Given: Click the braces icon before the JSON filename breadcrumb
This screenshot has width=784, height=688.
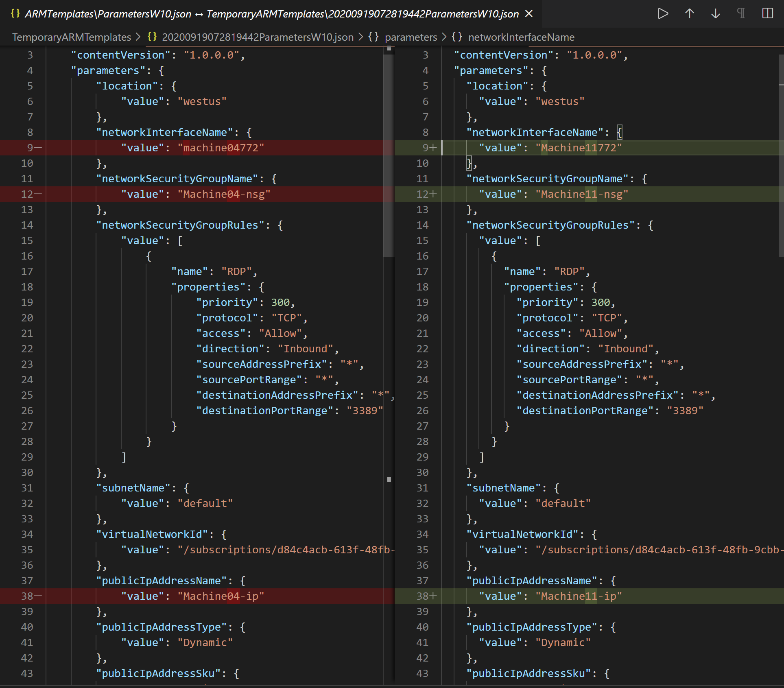Looking at the screenshot, I should click(x=152, y=37).
